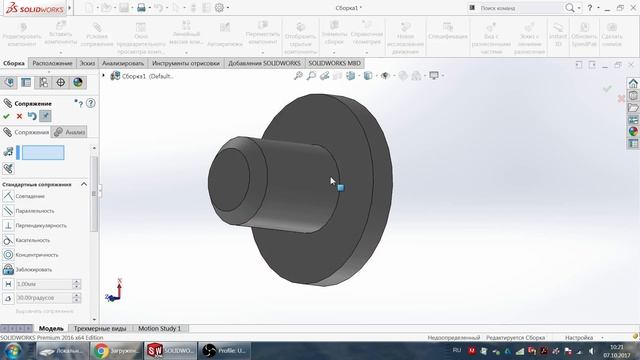Open the help question mark dropdown arrow
640x360 pixels.
tap(598, 8)
